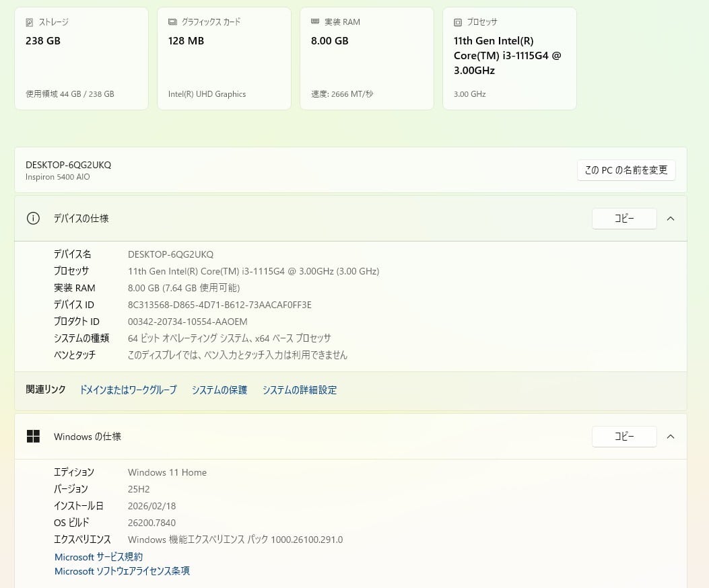Open the Microsoft サービス規約 link
709x588 pixels.
[x=98, y=557]
